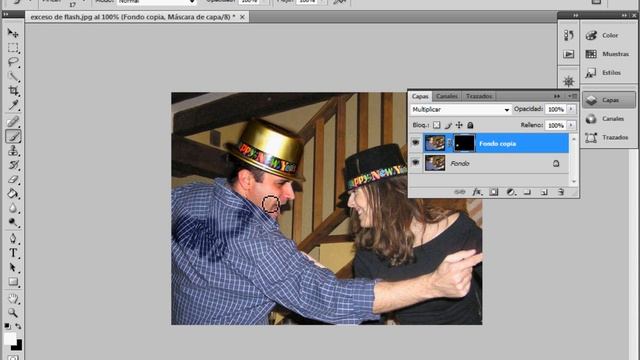
Task: Select the Clone Stamp tool
Action: point(13,151)
